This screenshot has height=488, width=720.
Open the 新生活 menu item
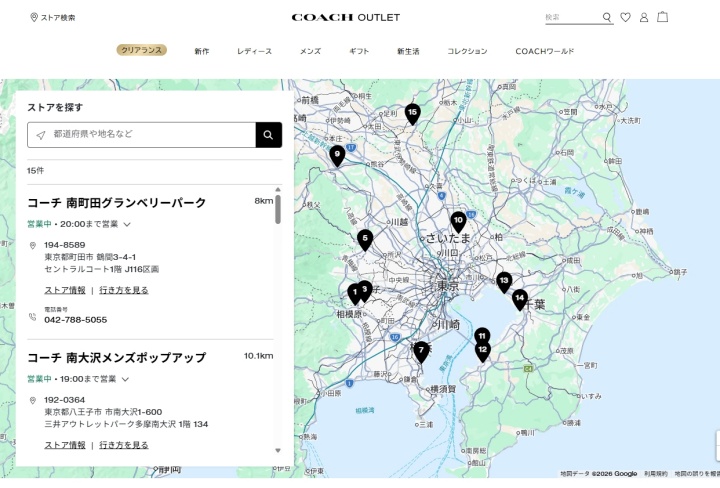point(408,51)
